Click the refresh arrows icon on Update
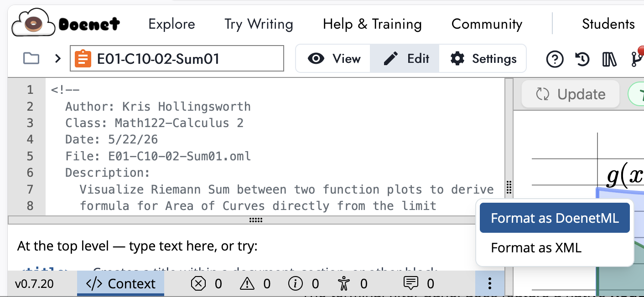Viewport: 644px width, 297px height. (542, 94)
